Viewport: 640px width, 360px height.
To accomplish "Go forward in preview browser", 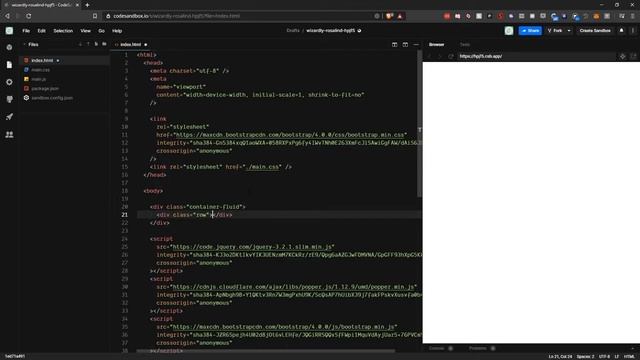I will coord(440,56).
